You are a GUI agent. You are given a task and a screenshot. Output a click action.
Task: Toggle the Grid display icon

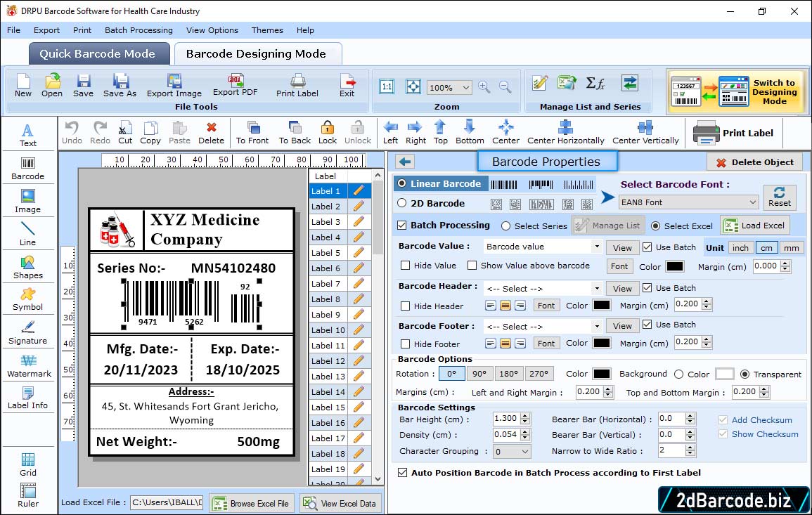point(28,460)
